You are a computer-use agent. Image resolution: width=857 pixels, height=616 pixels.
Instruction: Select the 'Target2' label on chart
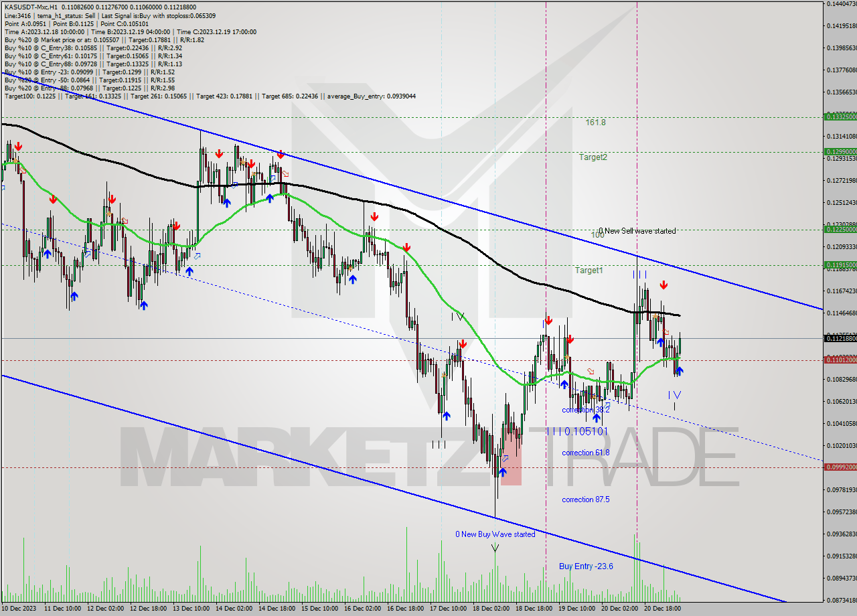(x=593, y=157)
